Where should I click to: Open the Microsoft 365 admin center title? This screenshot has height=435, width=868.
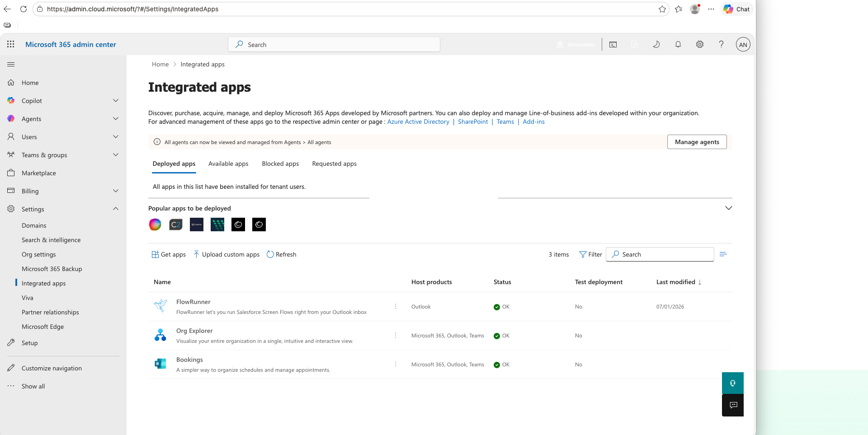coord(71,44)
